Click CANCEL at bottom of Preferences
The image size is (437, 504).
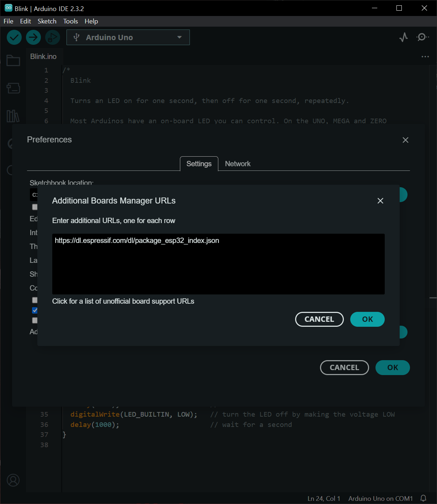[x=344, y=368]
